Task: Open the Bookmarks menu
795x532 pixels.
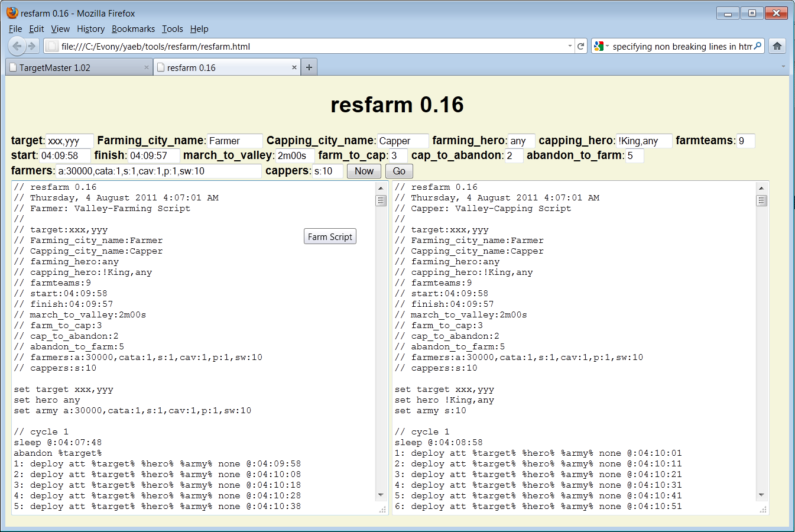Action: 133,29
